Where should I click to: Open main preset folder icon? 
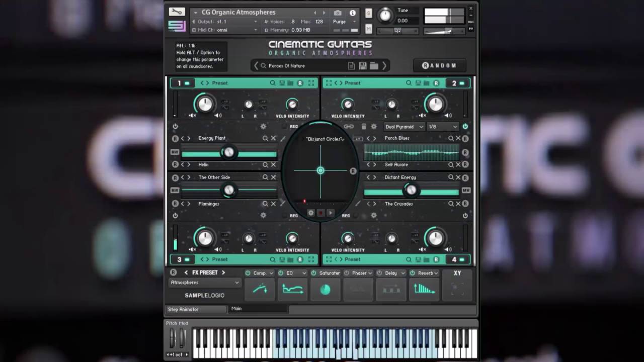click(x=374, y=66)
